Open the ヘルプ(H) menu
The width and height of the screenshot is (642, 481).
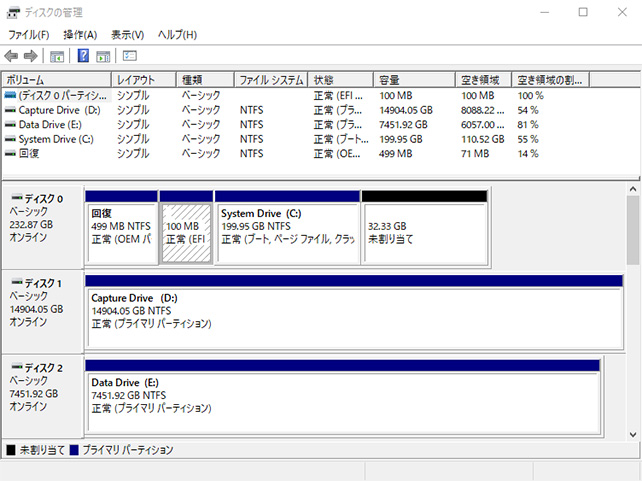click(x=177, y=35)
